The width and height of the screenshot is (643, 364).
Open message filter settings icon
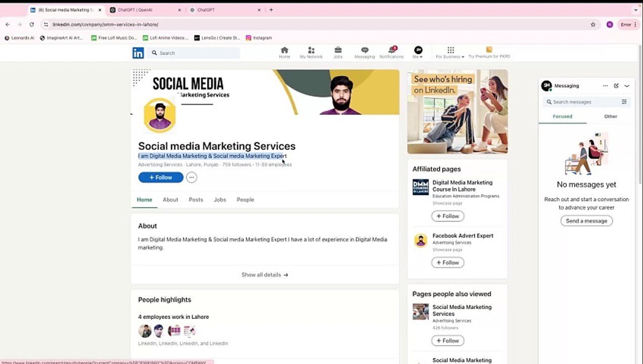coord(624,102)
